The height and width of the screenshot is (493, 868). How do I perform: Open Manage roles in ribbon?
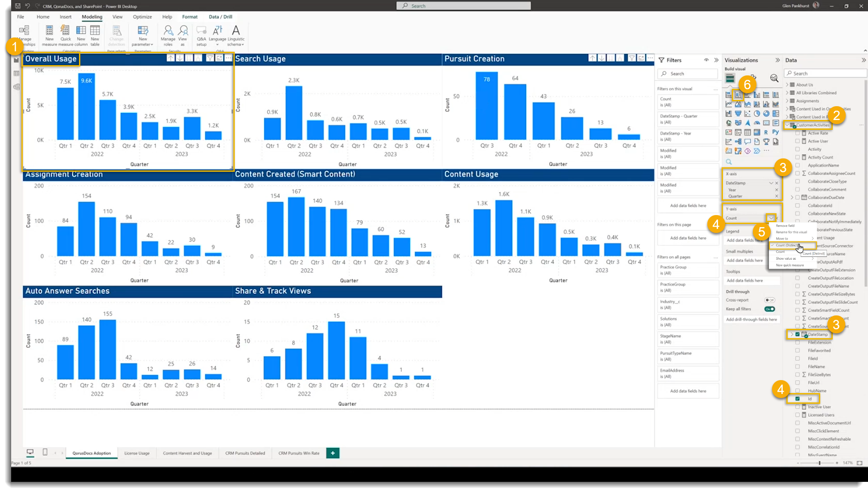tap(168, 35)
